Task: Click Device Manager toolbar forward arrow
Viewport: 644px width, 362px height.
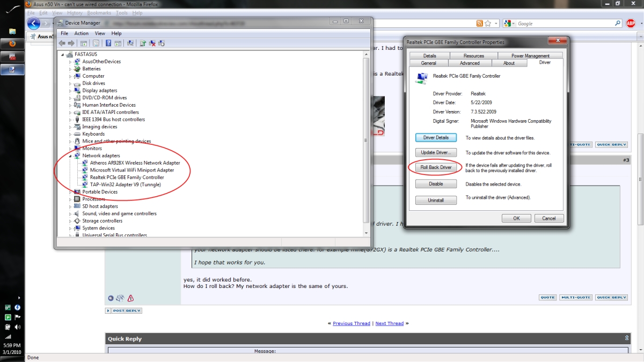Action: [71, 43]
